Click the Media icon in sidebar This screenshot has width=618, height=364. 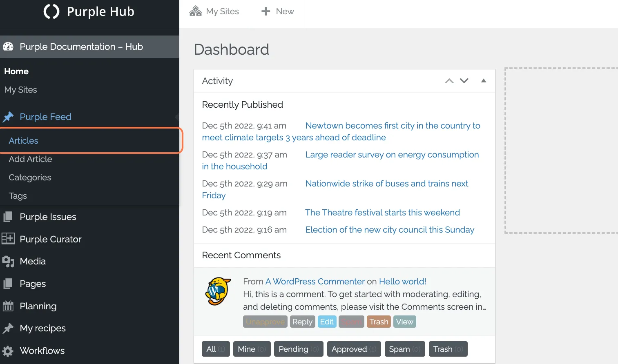tap(8, 262)
